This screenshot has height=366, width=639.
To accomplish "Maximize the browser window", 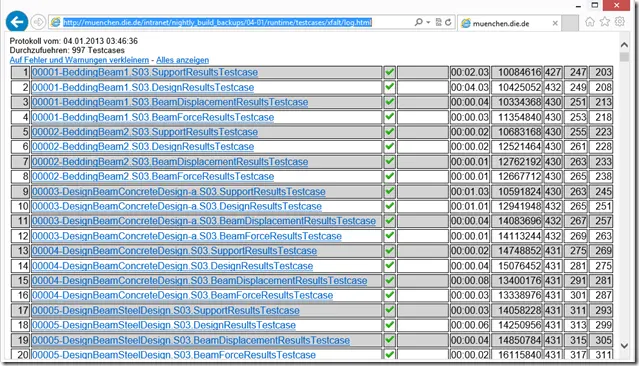I will point(595,5).
